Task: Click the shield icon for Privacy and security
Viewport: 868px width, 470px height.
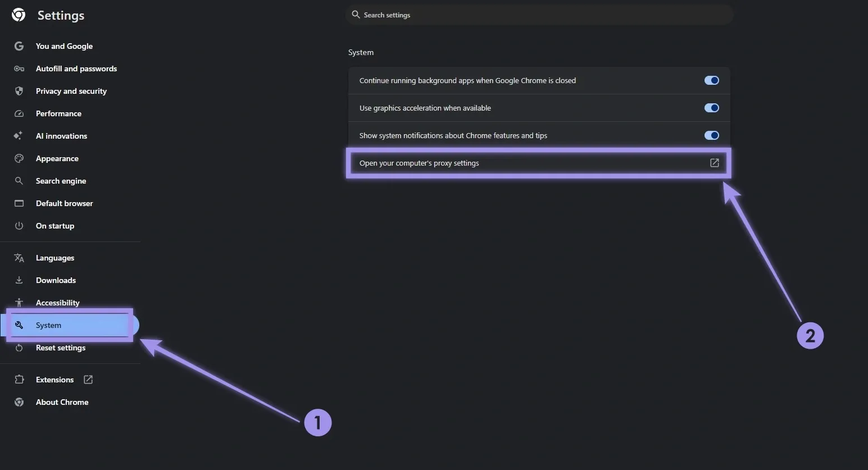Action: click(x=19, y=91)
